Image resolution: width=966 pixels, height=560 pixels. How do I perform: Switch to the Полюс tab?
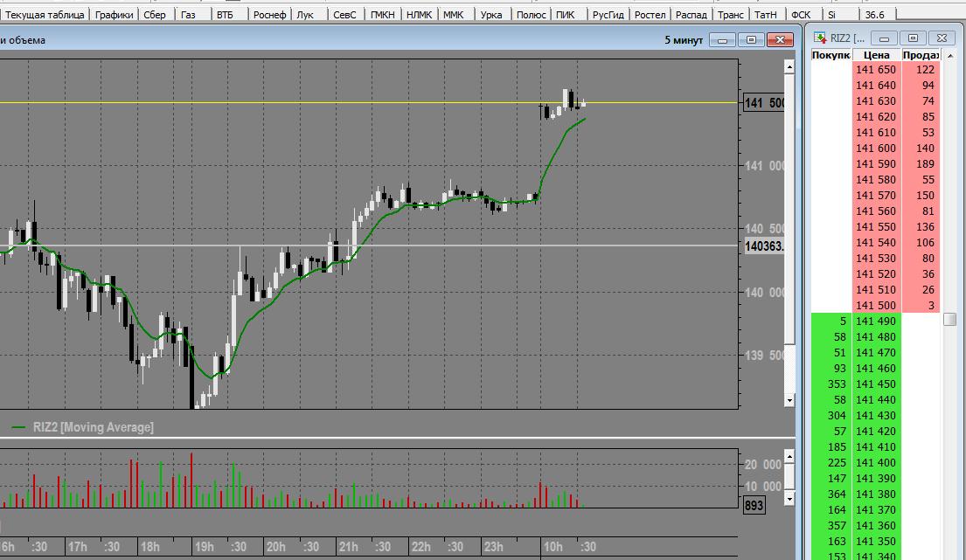click(531, 14)
